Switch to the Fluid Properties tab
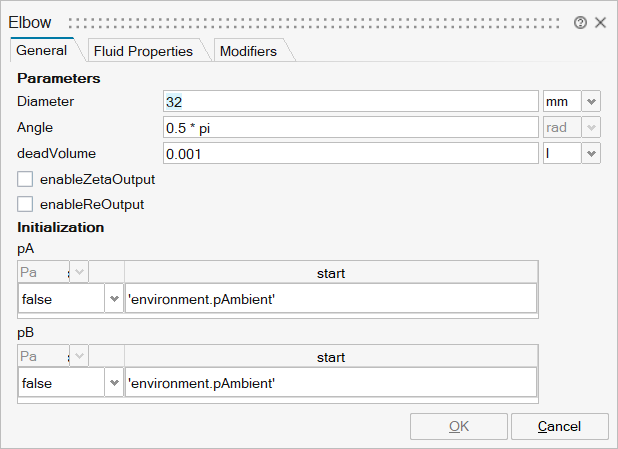 142,50
